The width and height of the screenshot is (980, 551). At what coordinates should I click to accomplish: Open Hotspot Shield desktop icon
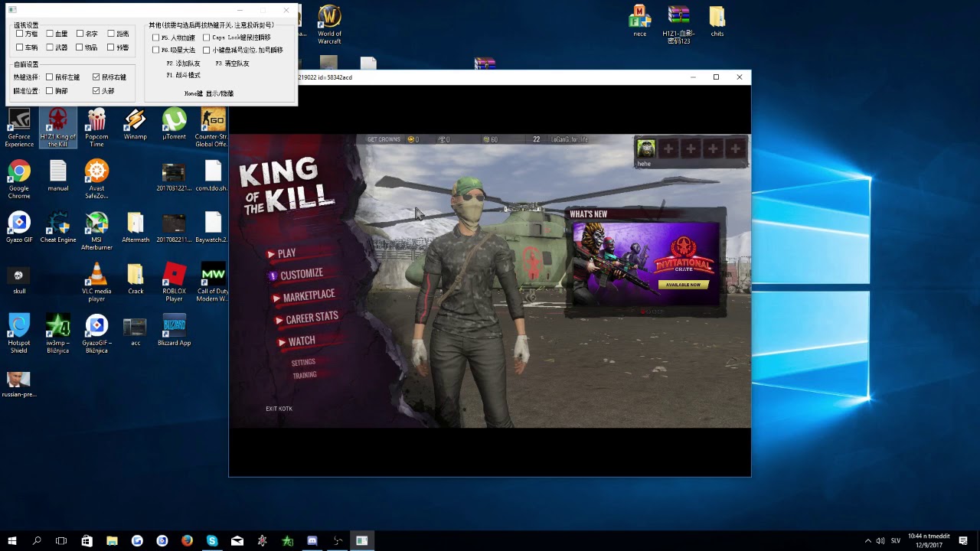(19, 334)
